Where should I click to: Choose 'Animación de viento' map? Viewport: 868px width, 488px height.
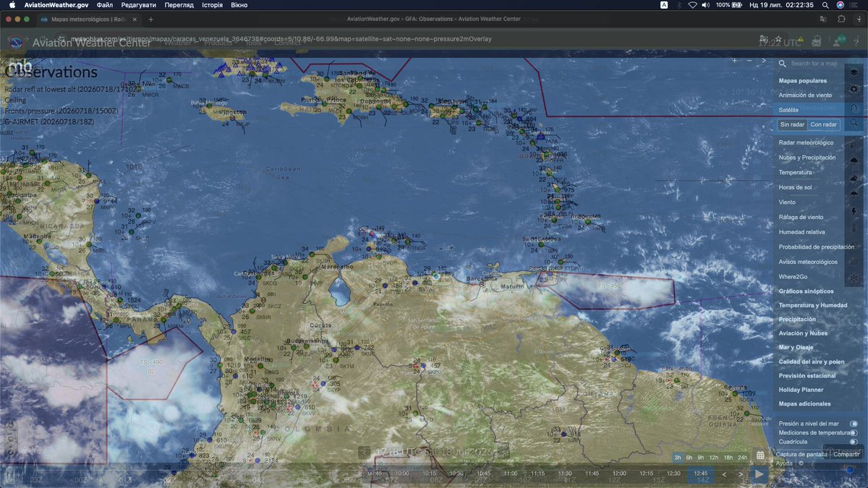805,95
